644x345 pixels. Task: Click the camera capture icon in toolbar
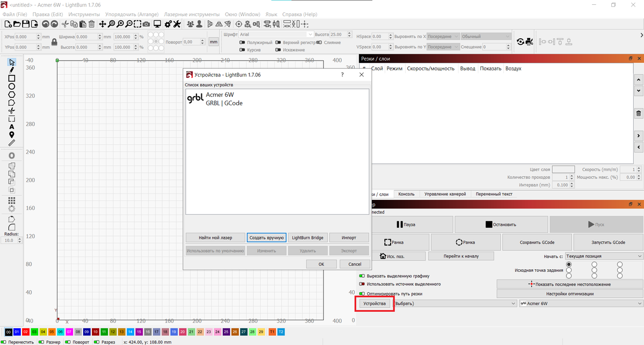coord(147,24)
